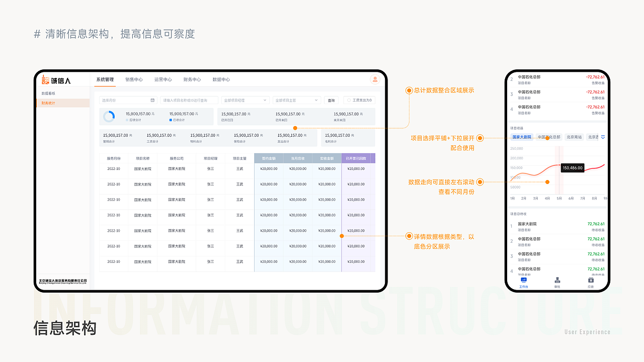Click the 查询 search button
The image size is (644, 362).
click(x=331, y=100)
